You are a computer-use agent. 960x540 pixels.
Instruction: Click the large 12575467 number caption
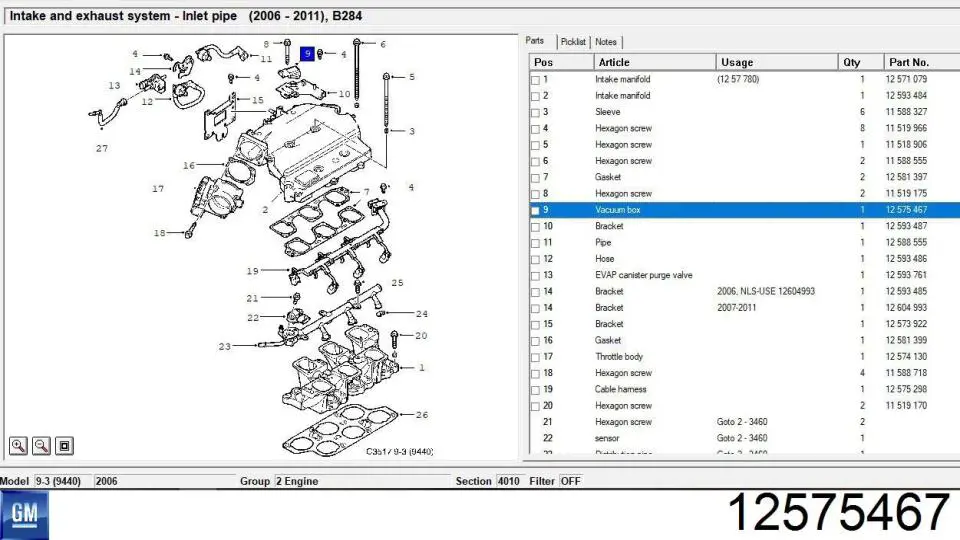tap(839, 512)
